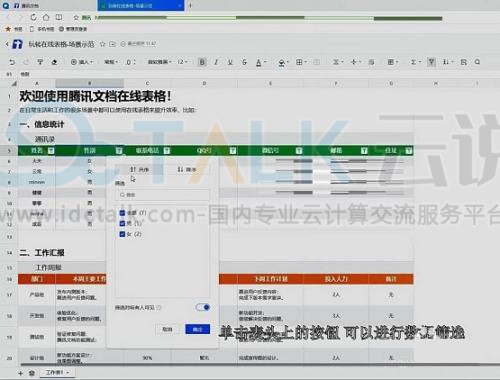Image resolution: width=500 pixels, height=380 pixels.
Task: Click the move-to-folder icon beside title
Action: pos(113,44)
